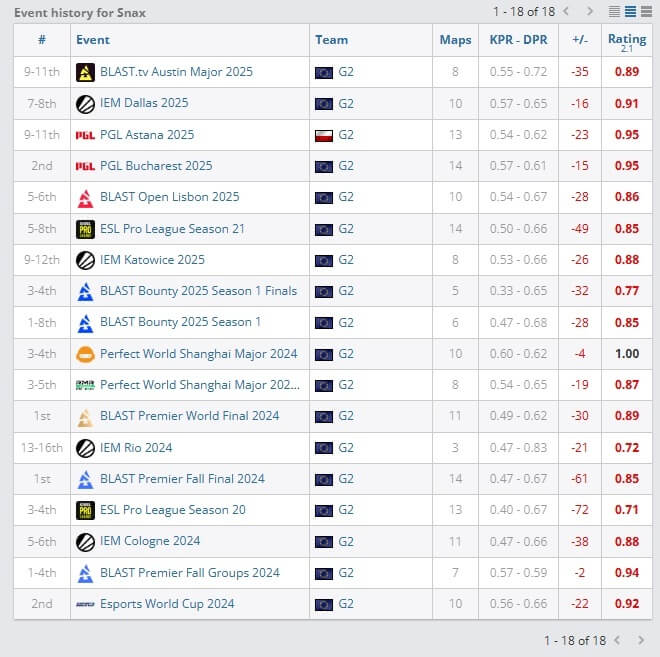Viewport: 660px width, 657px height.
Task: Click the 9-12th placement cell
Action: (42, 260)
